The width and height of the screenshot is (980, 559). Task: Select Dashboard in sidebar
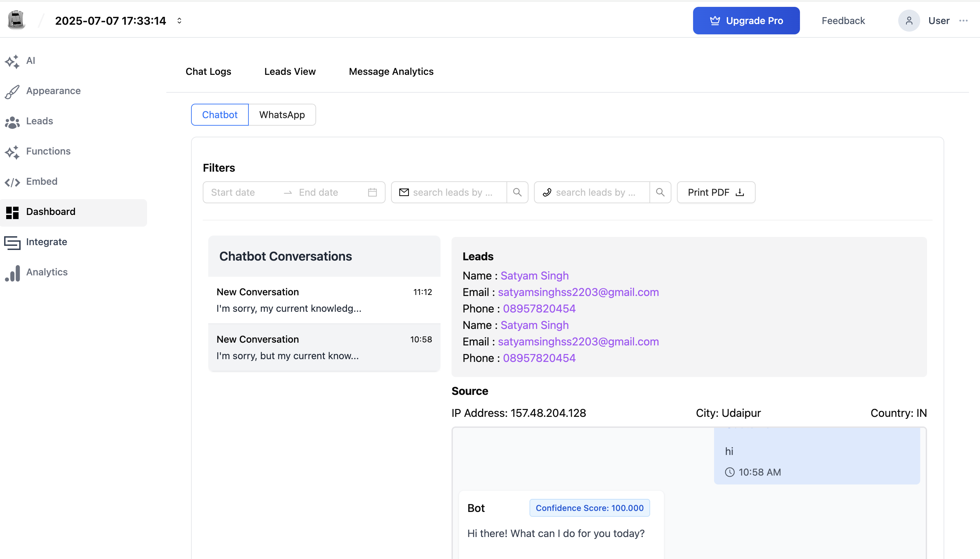tap(74, 212)
